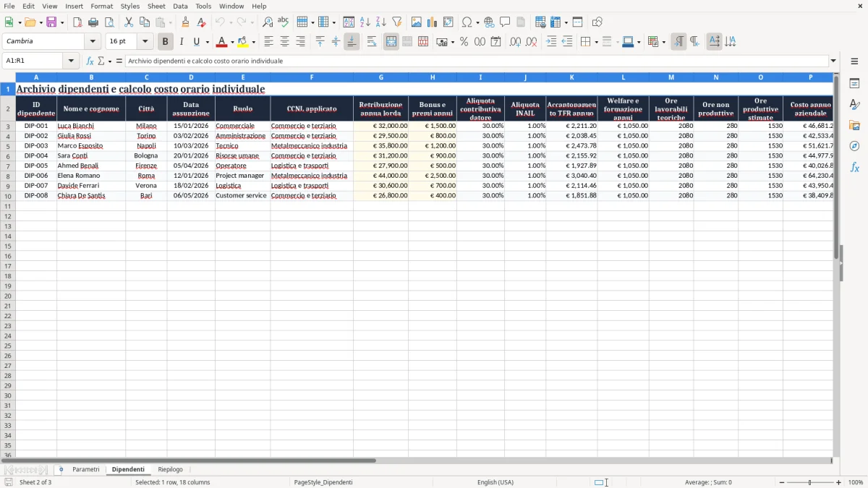This screenshot has width=868, height=488.
Task: Format as date icon
Action: (496, 42)
